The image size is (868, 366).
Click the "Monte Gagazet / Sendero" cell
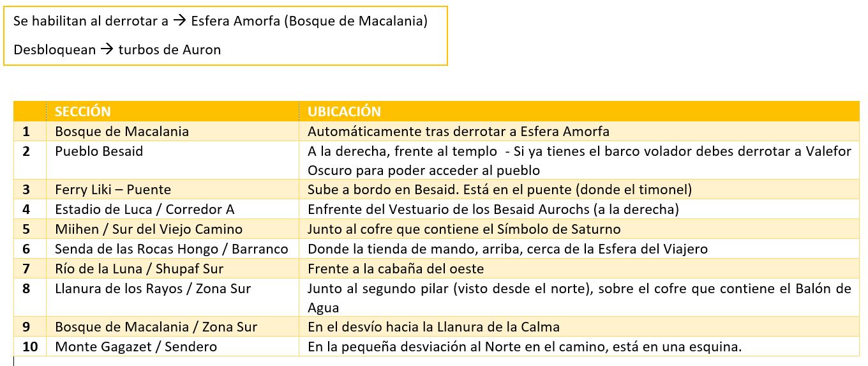click(136, 347)
